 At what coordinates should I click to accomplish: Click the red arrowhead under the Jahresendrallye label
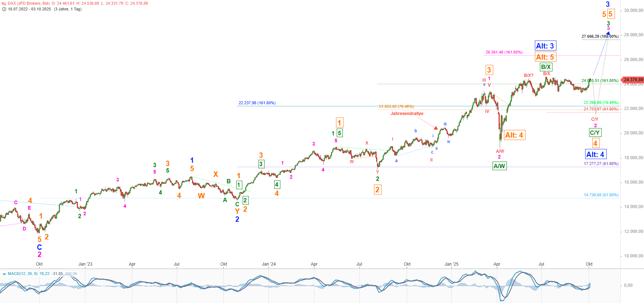click(436, 128)
